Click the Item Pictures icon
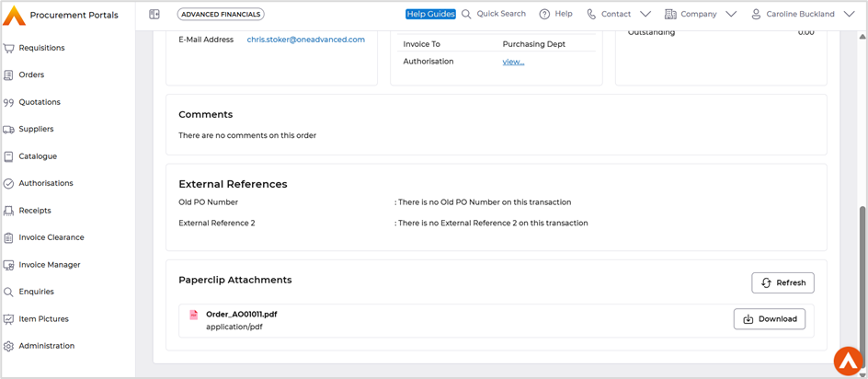The width and height of the screenshot is (868, 379). coord(8,319)
